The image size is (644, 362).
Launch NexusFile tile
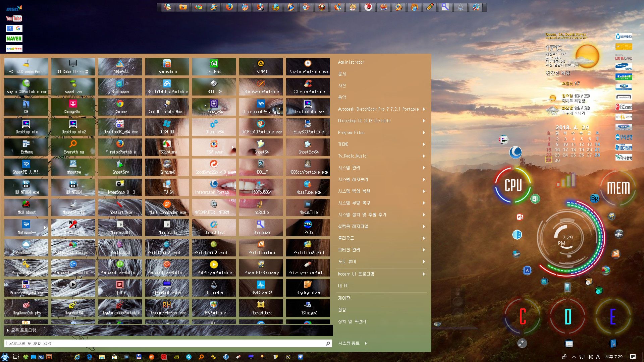coord(308,207)
